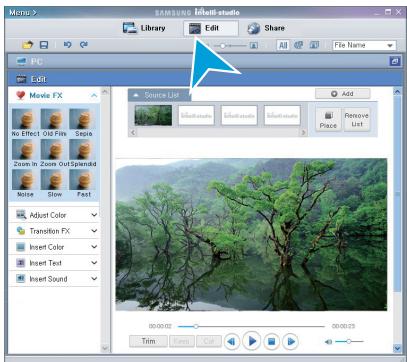The image size is (407, 362).
Task: Click the effects panel scroll-up arrow
Action: [105, 91]
